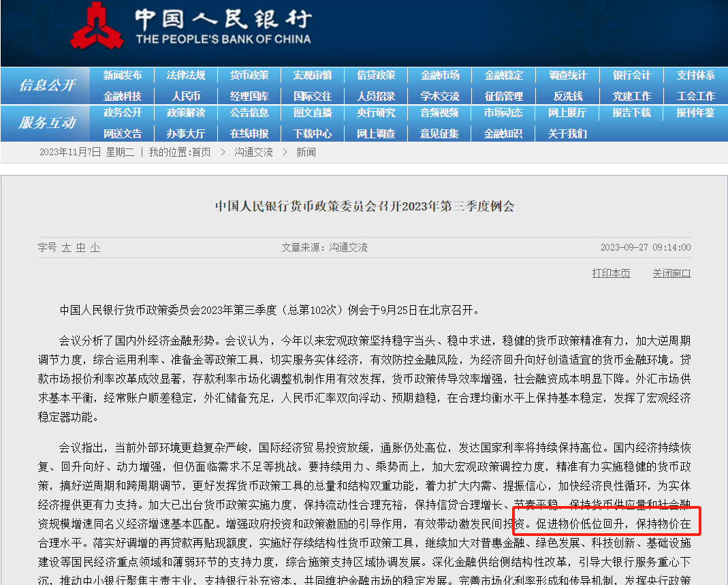Open the 法律法规 menu item
The width and height of the screenshot is (728, 585).
(186, 75)
